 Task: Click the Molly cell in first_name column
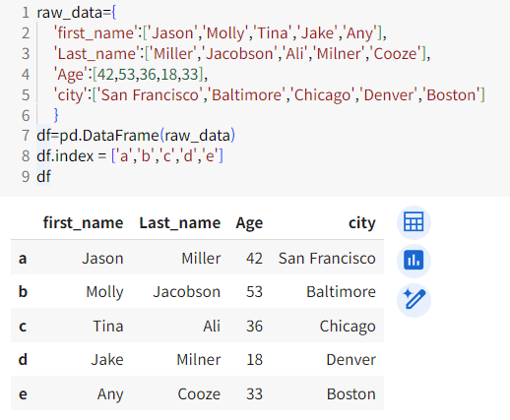coord(104,292)
